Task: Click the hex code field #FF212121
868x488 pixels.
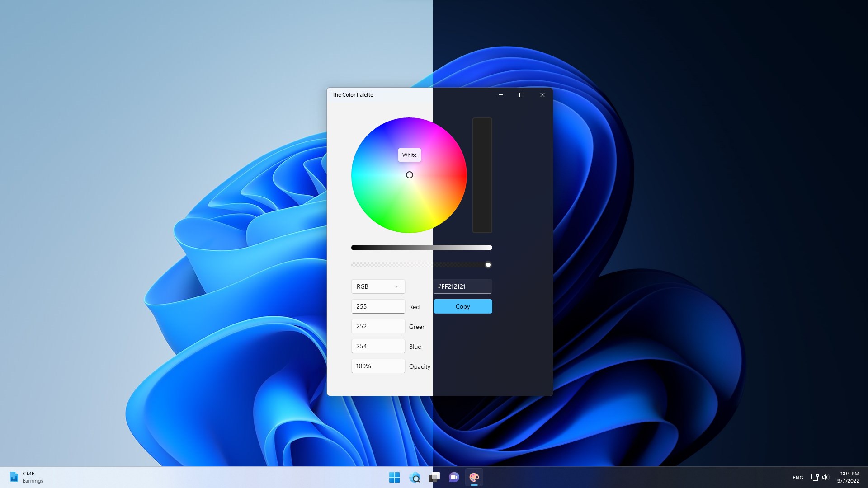Action: click(462, 286)
